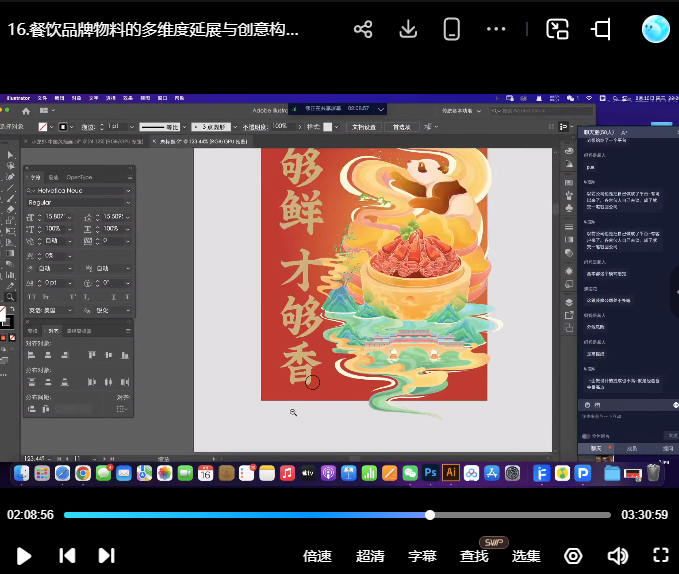Viewport: 679px width, 574px height.
Task: Click the user avatar in top right
Action: 655,29
